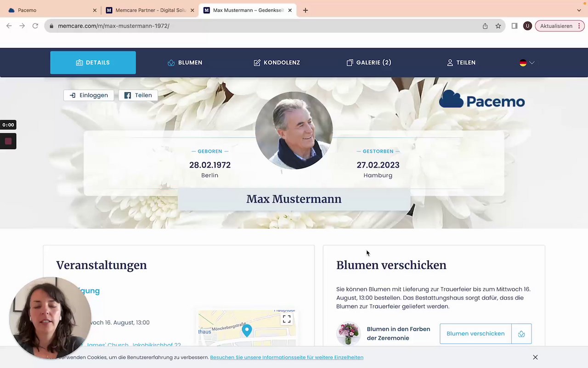Click the presenter webcam bubble
The width and height of the screenshot is (588, 368).
50,317
